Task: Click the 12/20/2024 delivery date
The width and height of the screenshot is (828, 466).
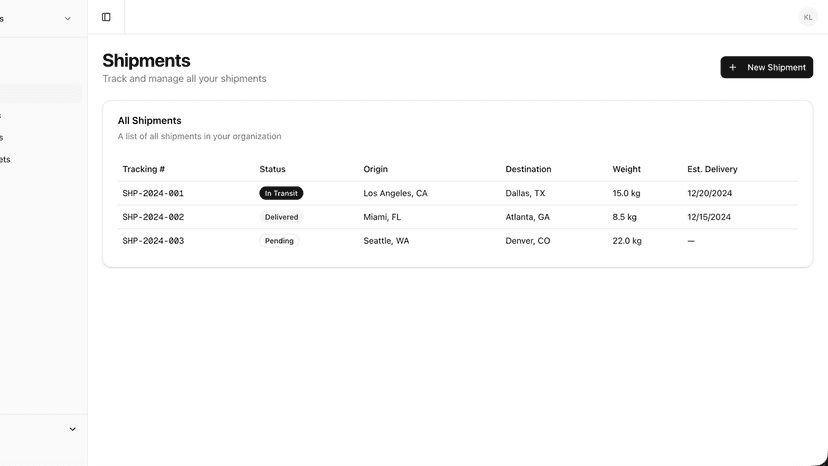Action: click(x=710, y=193)
